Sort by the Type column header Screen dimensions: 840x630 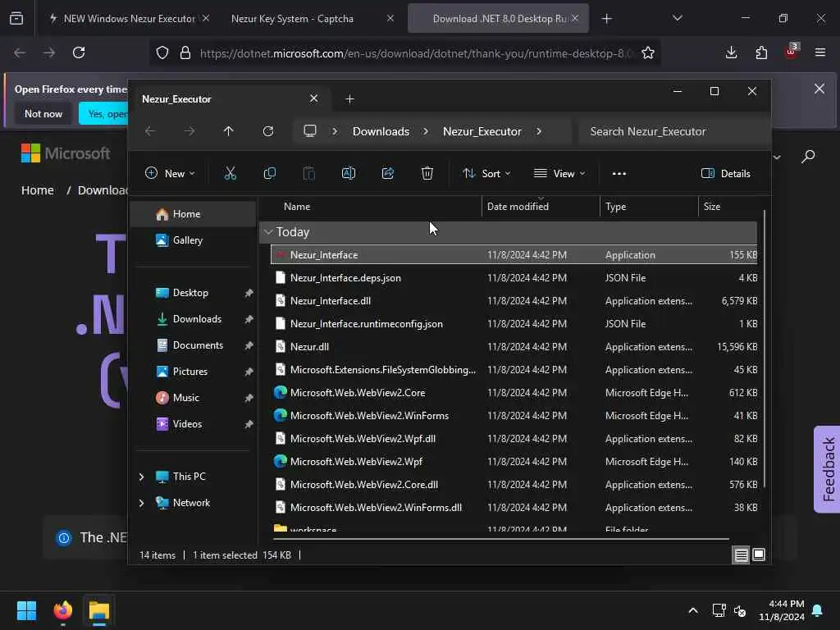[x=649, y=206]
